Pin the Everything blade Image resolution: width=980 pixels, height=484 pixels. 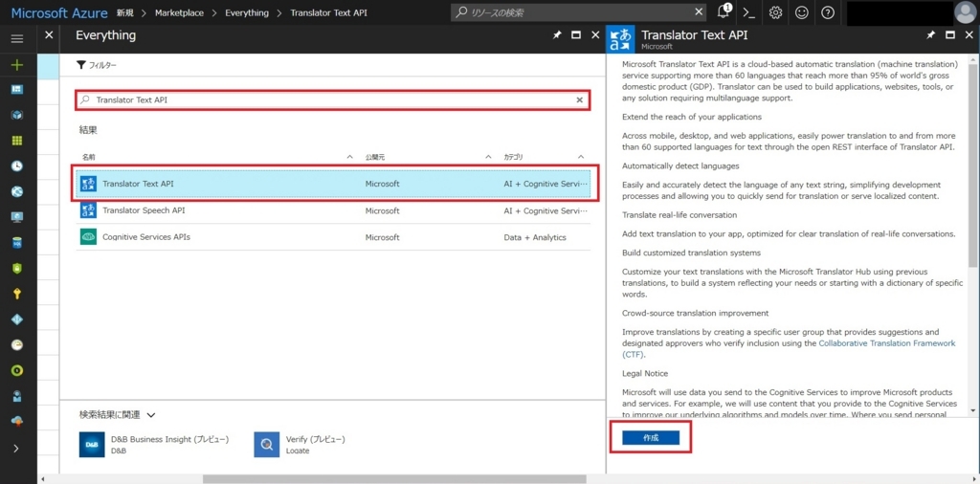click(x=557, y=35)
